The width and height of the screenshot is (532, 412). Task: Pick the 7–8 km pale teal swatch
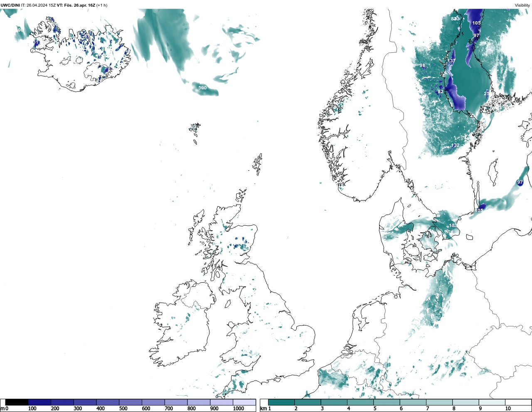[x=439, y=402]
